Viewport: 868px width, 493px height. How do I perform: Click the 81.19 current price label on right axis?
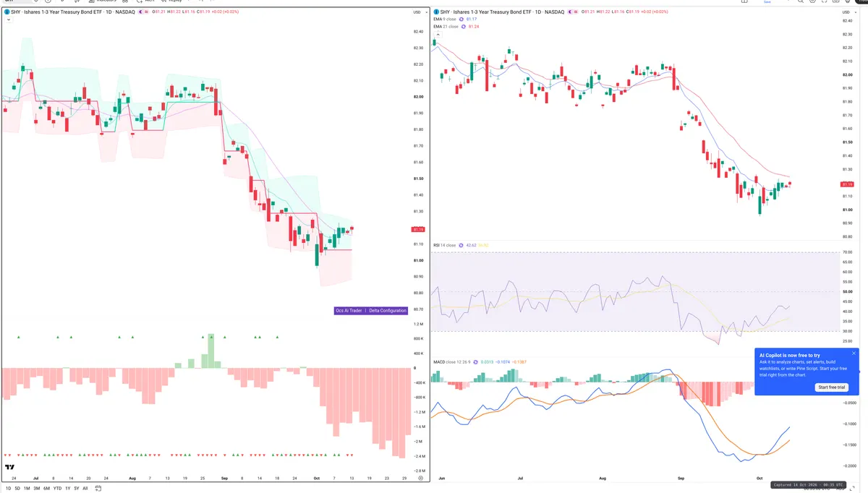pos(847,184)
